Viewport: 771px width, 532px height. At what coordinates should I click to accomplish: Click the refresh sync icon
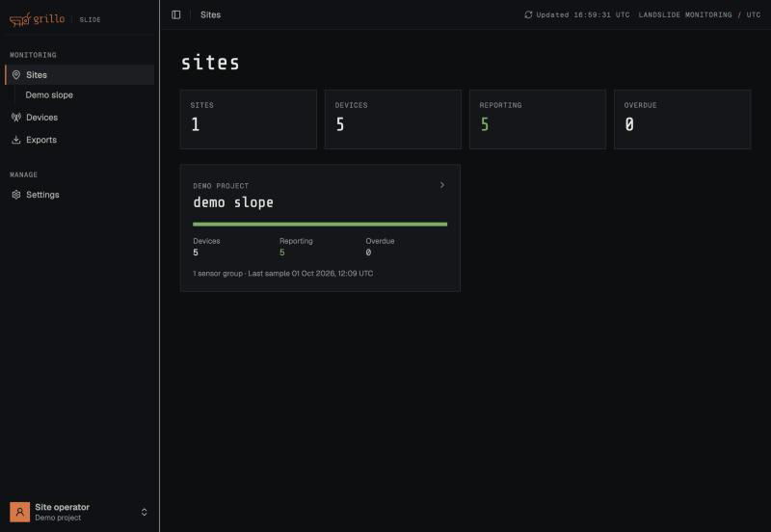[x=528, y=14]
